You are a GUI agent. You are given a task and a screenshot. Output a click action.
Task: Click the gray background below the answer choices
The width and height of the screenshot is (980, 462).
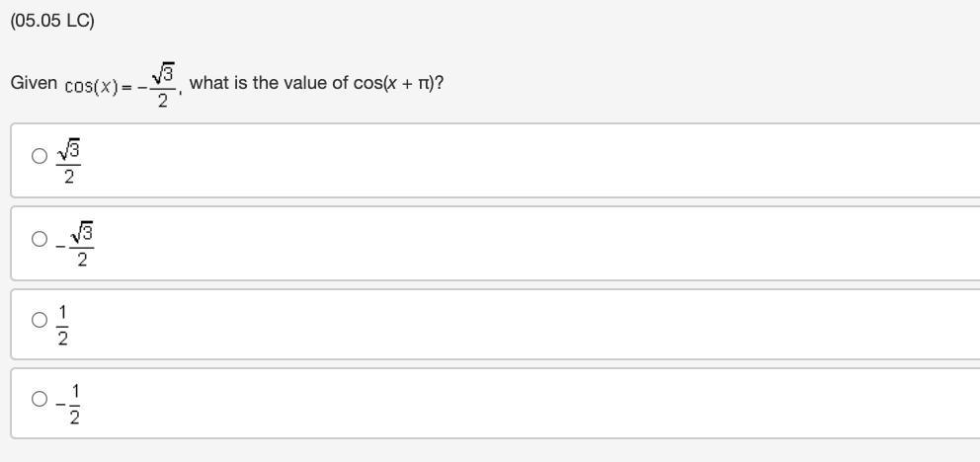pyautogui.click(x=494, y=450)
